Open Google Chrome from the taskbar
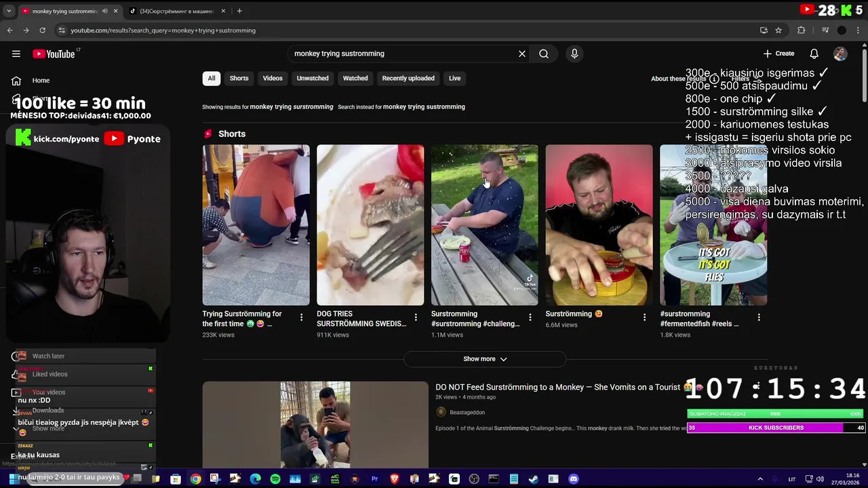The height and width of the screenshot is (488, 868). (x=195, y=479)
